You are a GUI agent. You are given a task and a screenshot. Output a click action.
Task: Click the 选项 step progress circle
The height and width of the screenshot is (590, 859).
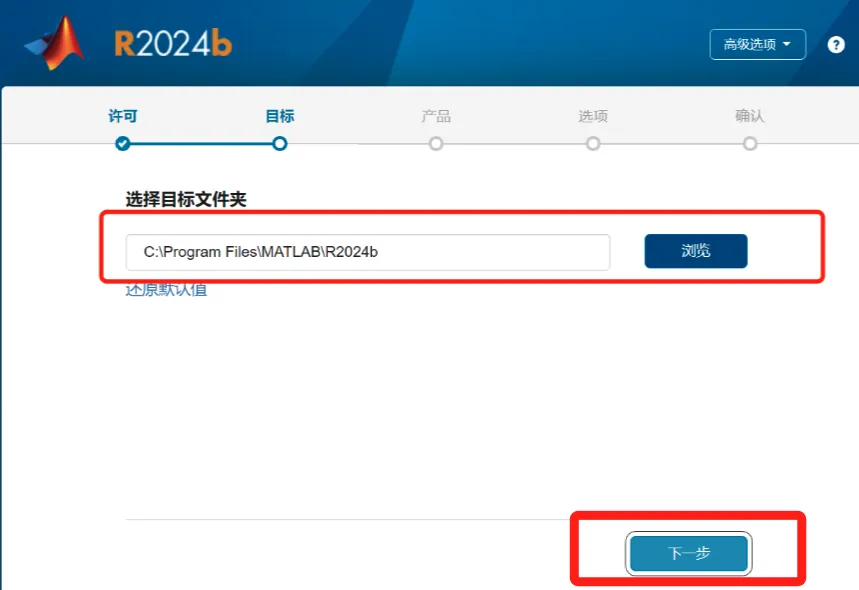(x=593, y=144)
